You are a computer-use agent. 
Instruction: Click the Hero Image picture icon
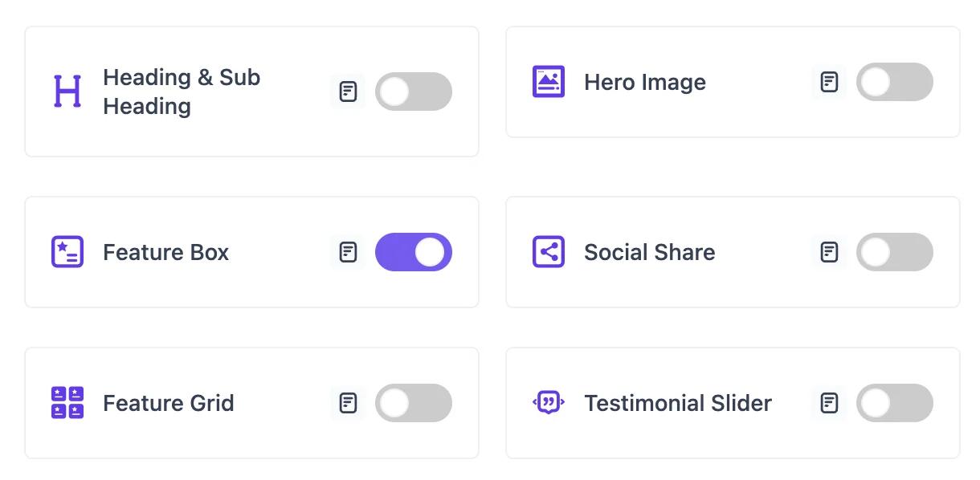[549, 82]
